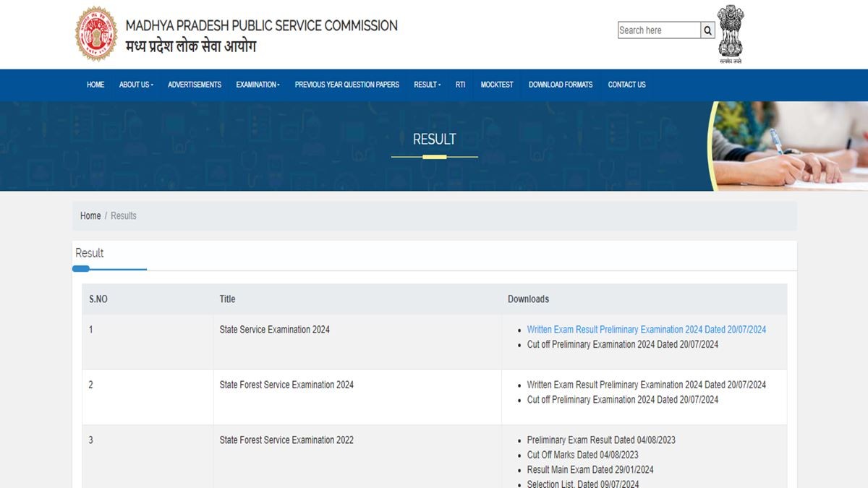Click the MPPSC emblem logo
Image resolution: width=868 pixels, height=488 pixels.
tap(96, 34)
